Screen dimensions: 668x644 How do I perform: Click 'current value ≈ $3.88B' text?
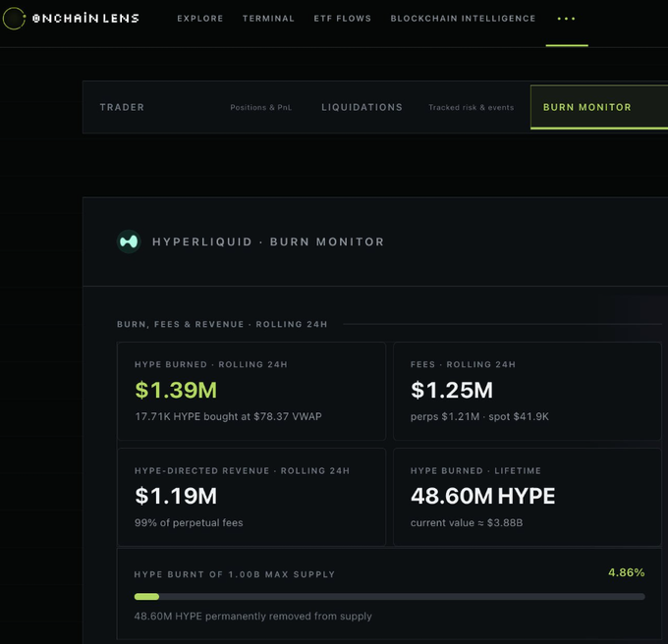click(x=467, y=522)
